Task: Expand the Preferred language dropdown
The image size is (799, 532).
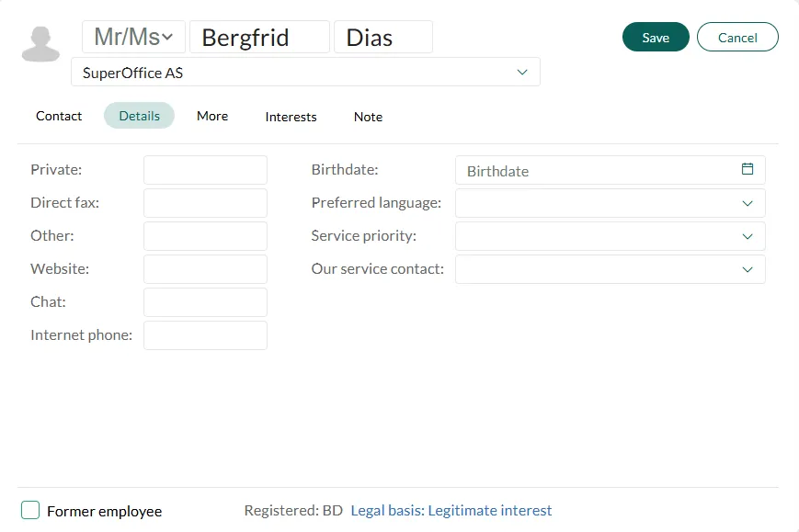Action: coord(747,203)
